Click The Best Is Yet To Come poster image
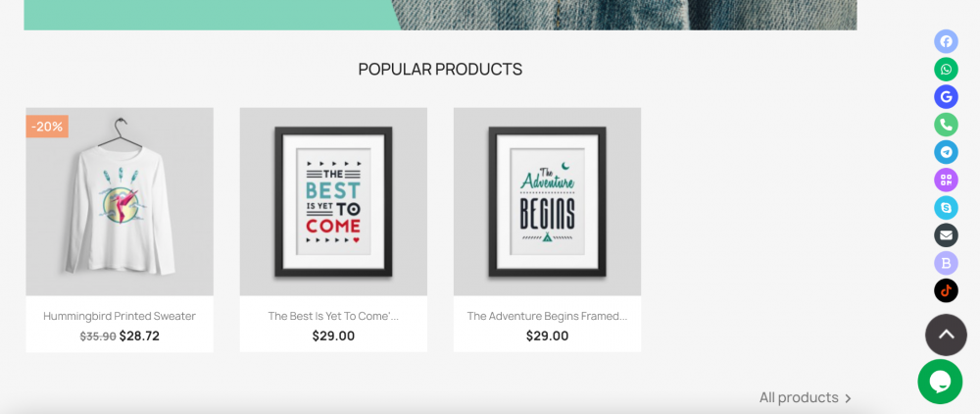 pyautogui.click(x=333, y=201)
